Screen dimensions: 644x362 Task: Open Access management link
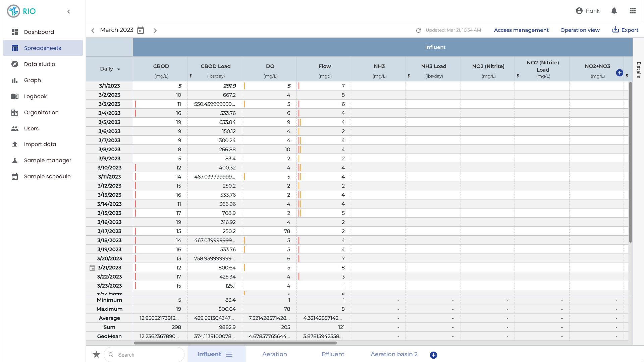coord(521,30)
